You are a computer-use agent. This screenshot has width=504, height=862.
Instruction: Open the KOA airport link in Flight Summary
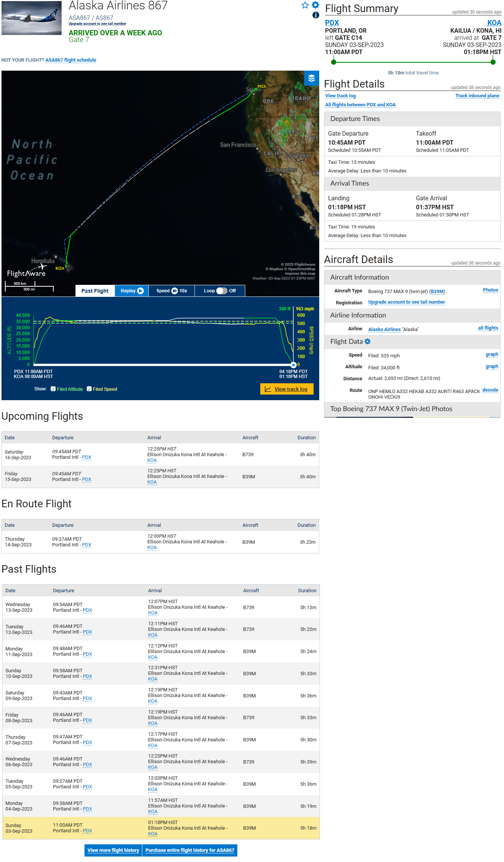pos(494,23)
